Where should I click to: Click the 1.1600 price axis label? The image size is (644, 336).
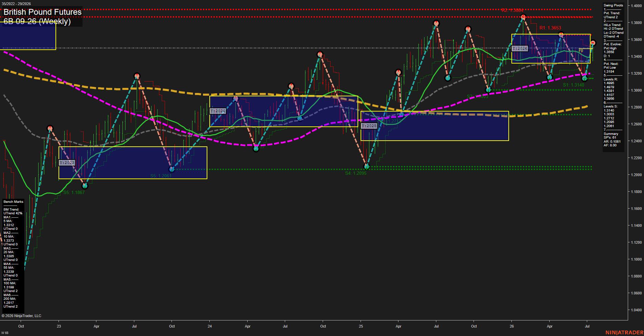pos(636,209)
